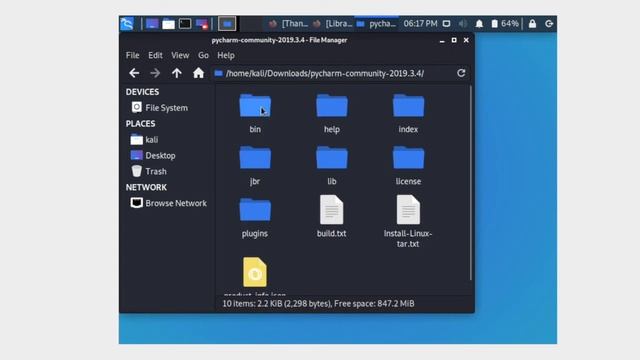Switch to the pycha... taskbar window
The height and width of the screenshot is (360, 640).
click(x=376, y=24)
